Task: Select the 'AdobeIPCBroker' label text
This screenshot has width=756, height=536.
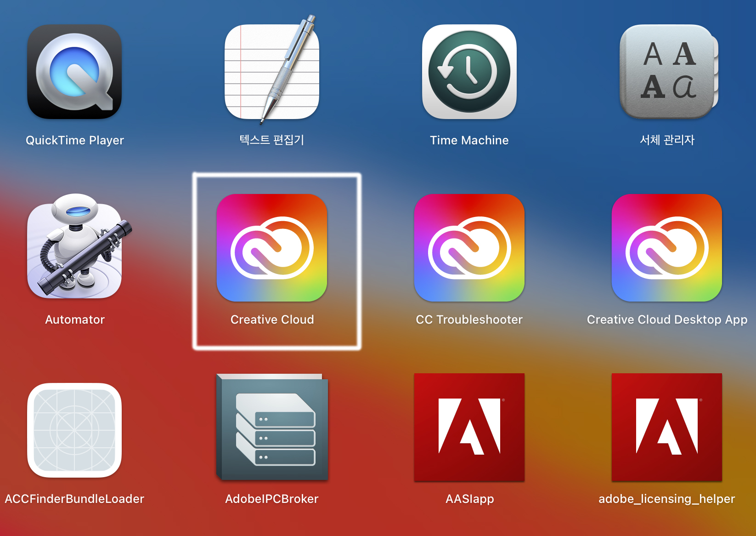Action: (x=272, y=499)
